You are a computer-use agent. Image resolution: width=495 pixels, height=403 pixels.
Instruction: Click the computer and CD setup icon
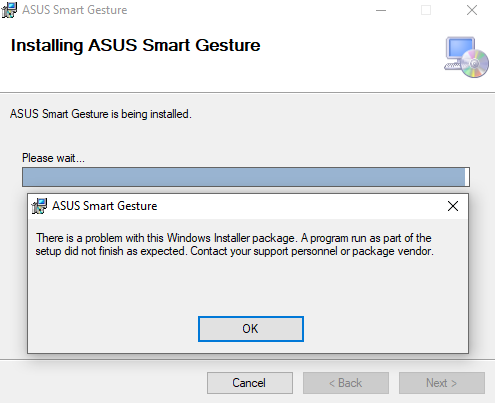point(466,57)
